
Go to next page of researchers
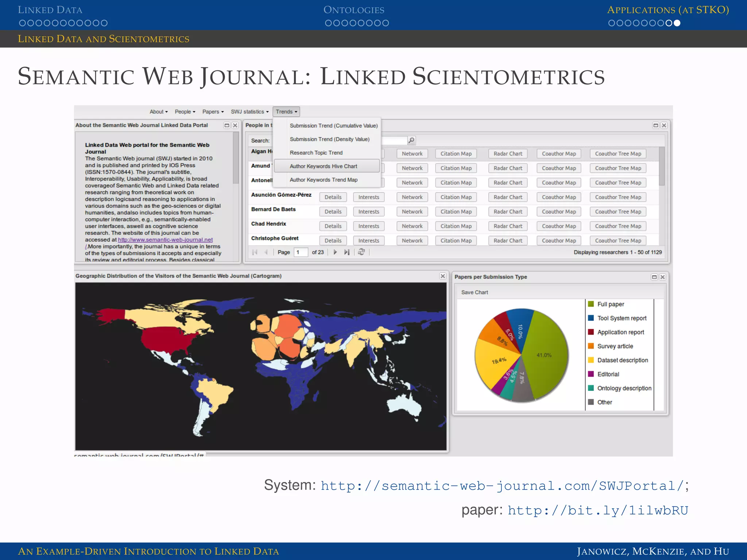coord(335,252)
